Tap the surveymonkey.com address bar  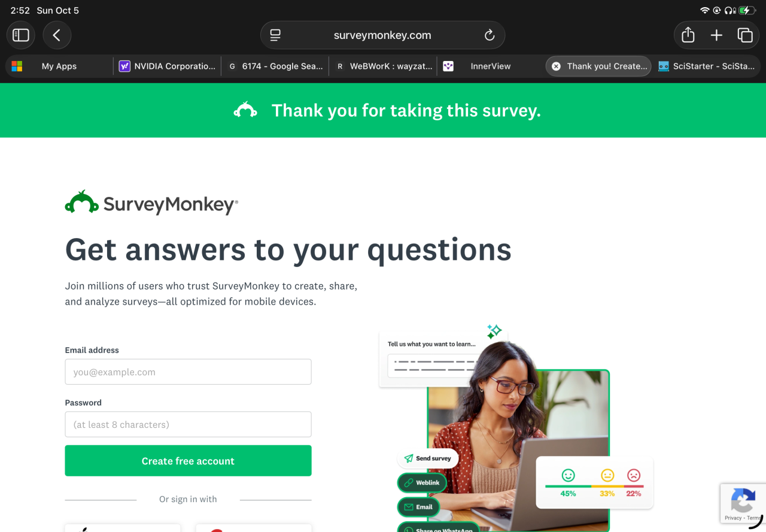pos(382,35)
